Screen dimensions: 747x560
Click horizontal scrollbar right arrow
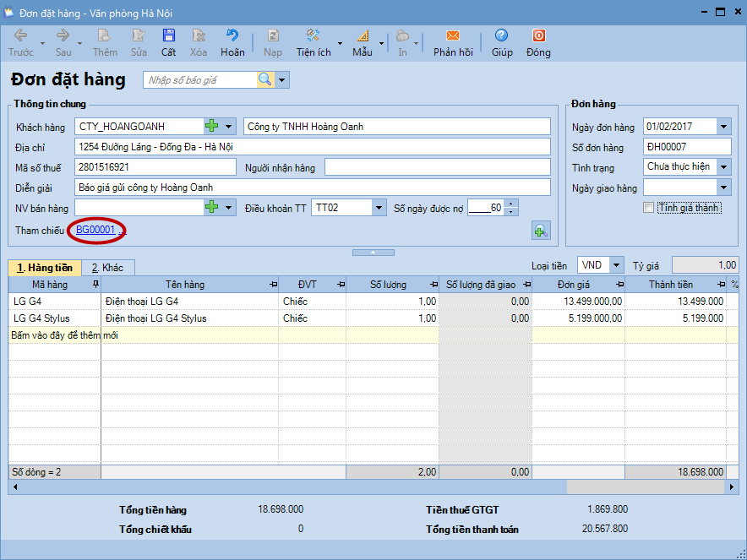tap(732, 487)
